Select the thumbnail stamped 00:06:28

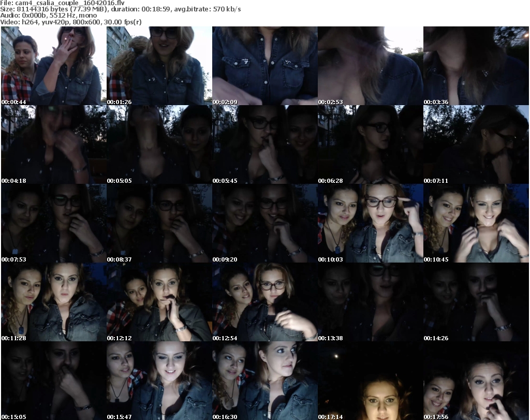tap(371, 144)
